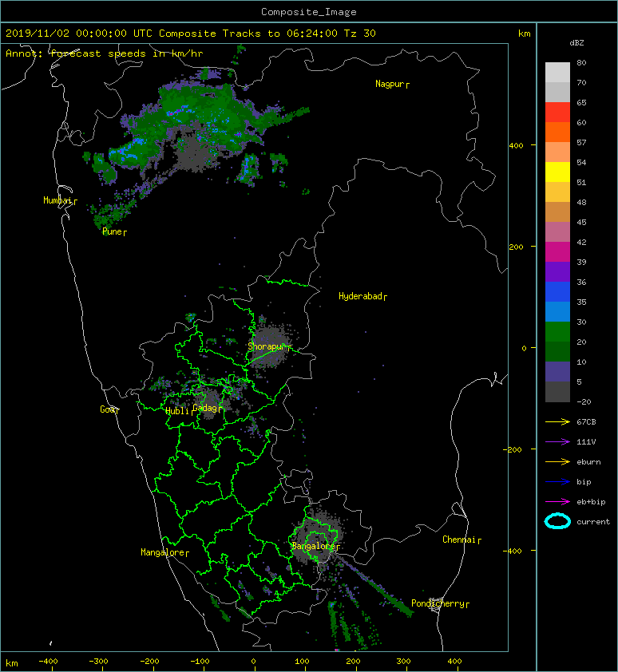Click the 2019/11/02 Composite Tracks header text
Viewport: 618px width, 672px height.
pyautogui.click(x=190, y=34)
